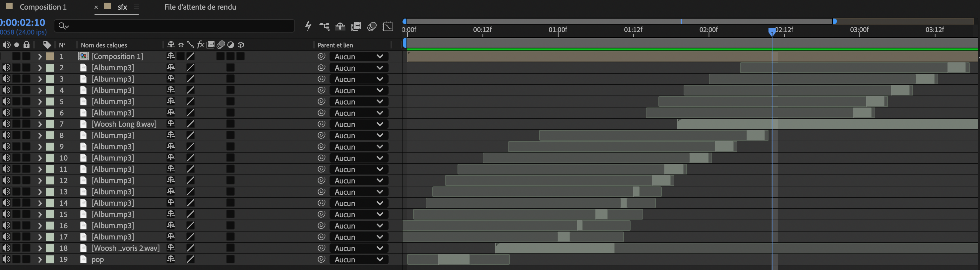Click the lock column header icon
The height and width of the screenshot is (270, 980).
[26, 44]
